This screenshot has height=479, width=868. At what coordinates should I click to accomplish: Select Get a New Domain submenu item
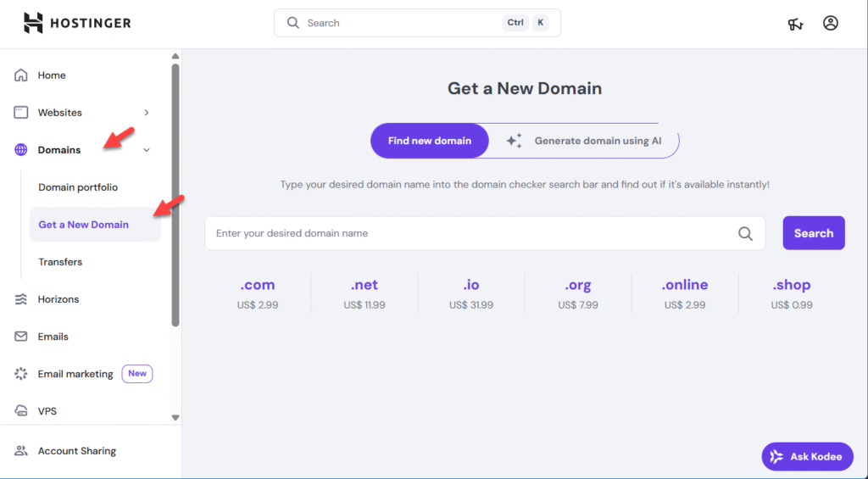[95, 225]
